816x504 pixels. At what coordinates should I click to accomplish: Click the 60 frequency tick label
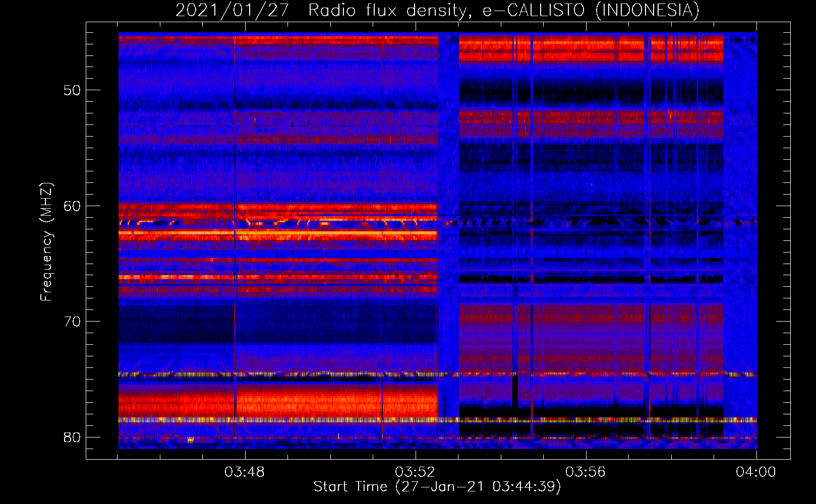(x=72, y=206)
